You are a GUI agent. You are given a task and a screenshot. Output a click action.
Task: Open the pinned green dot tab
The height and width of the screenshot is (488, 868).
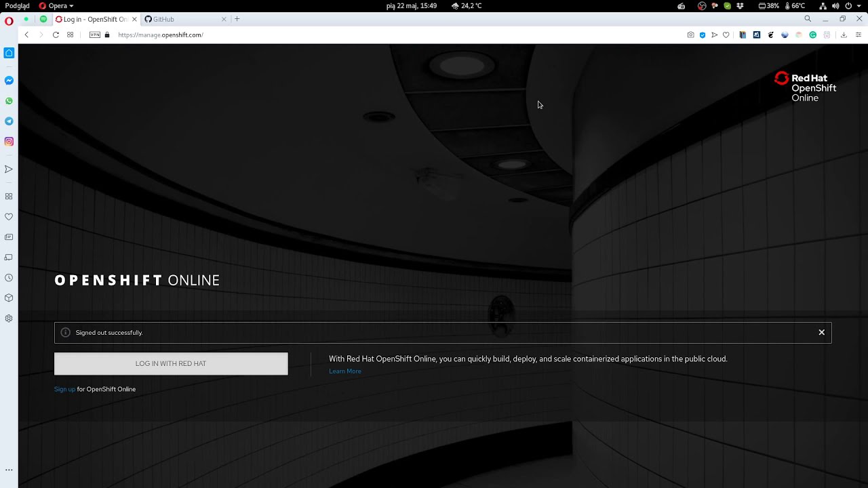26,19
